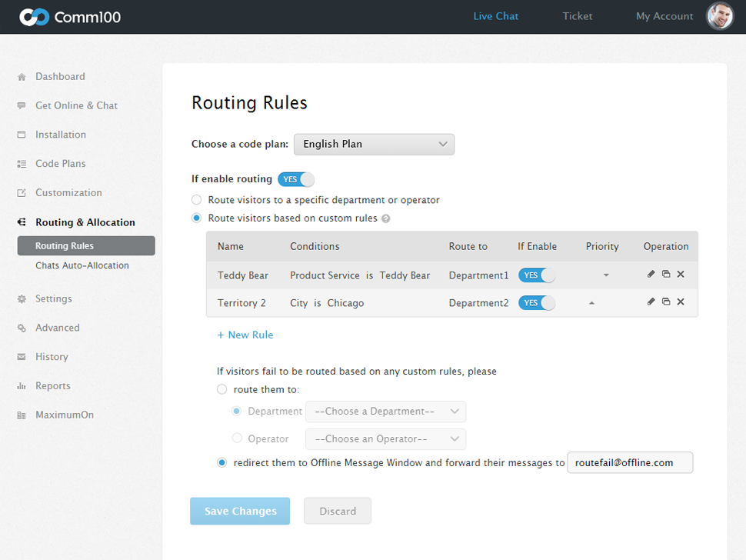Open Chats Auto-Allocation in sidebar

(82, 265)
